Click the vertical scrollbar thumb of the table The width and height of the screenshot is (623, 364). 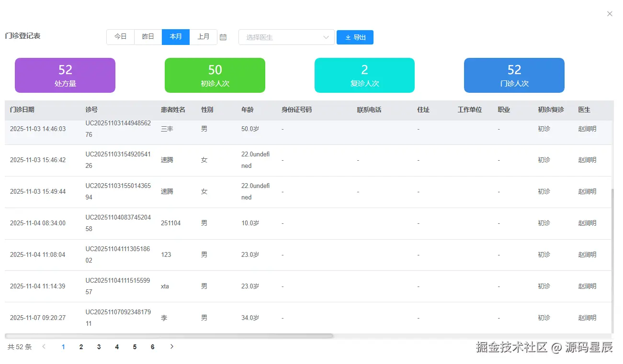(613, 261)
